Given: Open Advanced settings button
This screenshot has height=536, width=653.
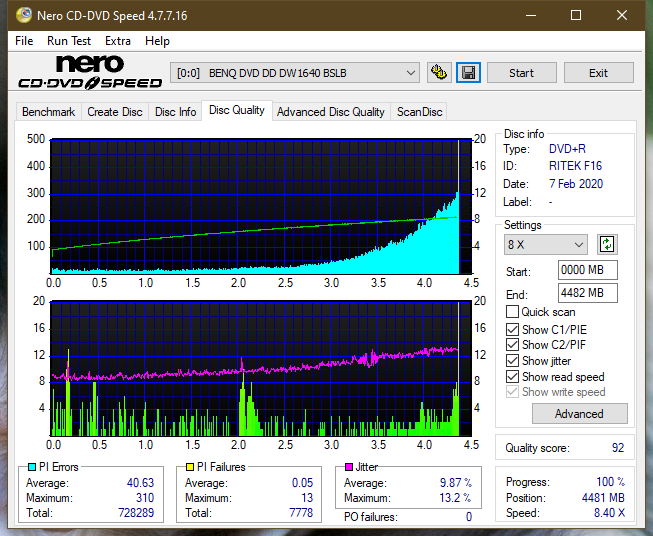Looking at the screenshot, I should (x=579, y=414).
